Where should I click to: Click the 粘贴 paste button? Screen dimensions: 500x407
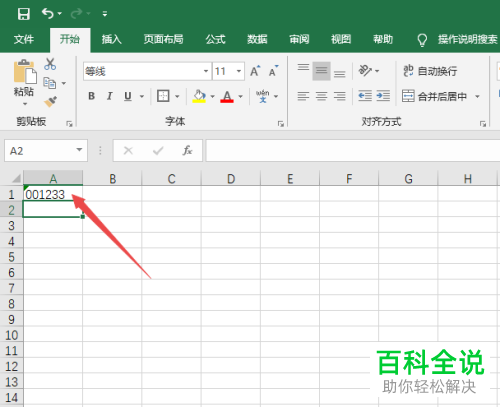(24, 82)
